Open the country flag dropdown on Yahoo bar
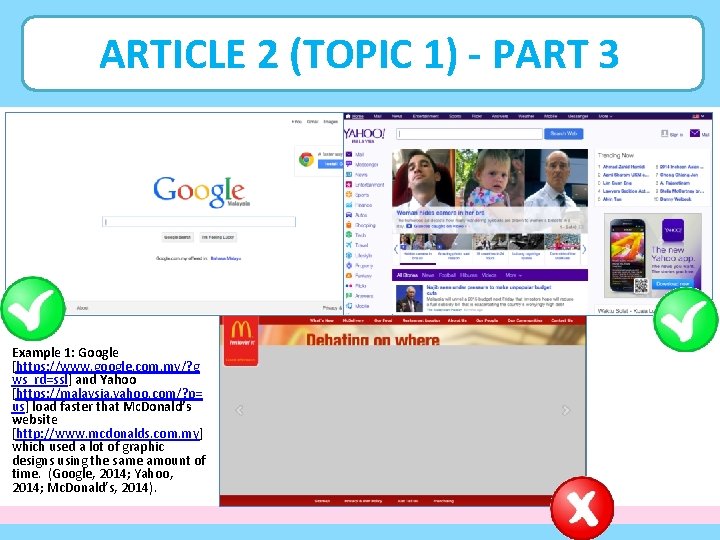720x540 pixels. pos(698,116)
